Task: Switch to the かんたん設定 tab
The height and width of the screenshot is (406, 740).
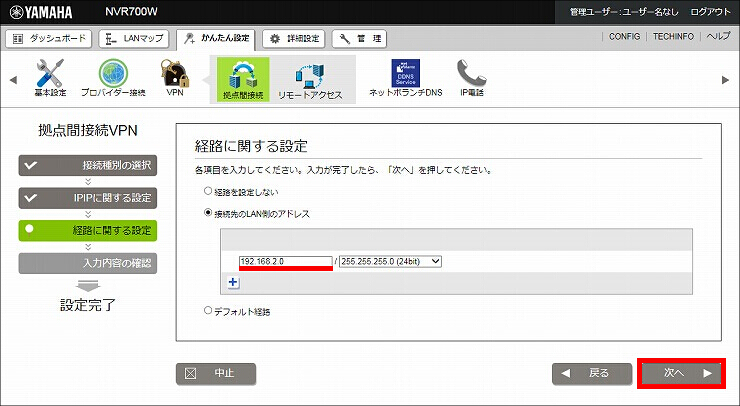Action: click(x=216, y=39)
